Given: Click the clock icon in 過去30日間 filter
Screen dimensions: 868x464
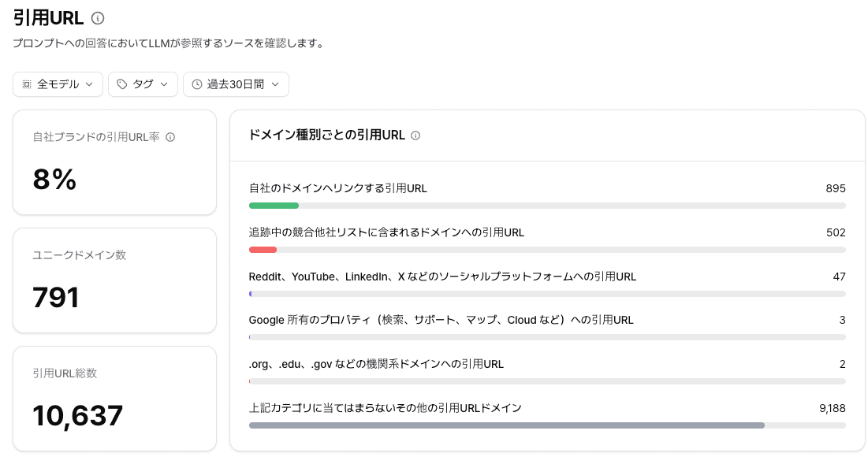Looking at the screenshot, I should [x=197, y=84].
